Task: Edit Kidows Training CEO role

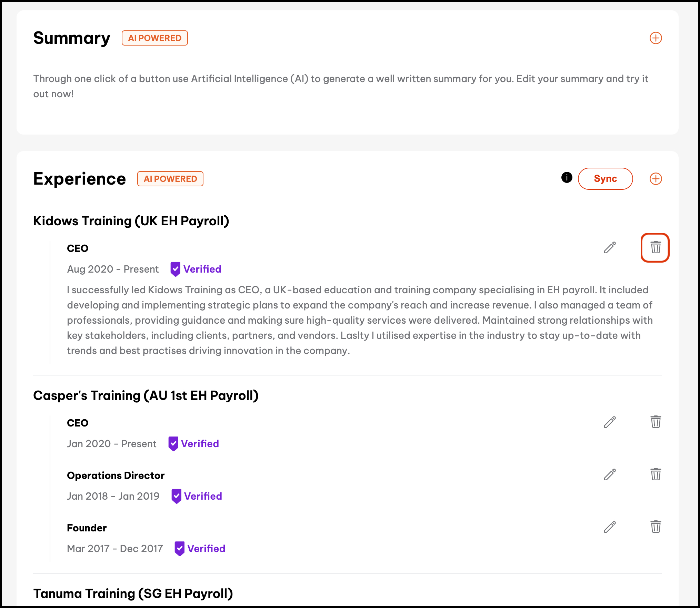Action: pyautogui.click(x=610, y=247)
